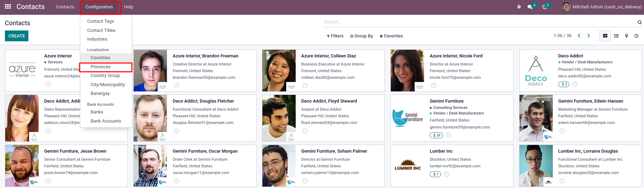Open the Contacts menu in top bar

click(65, 7)
